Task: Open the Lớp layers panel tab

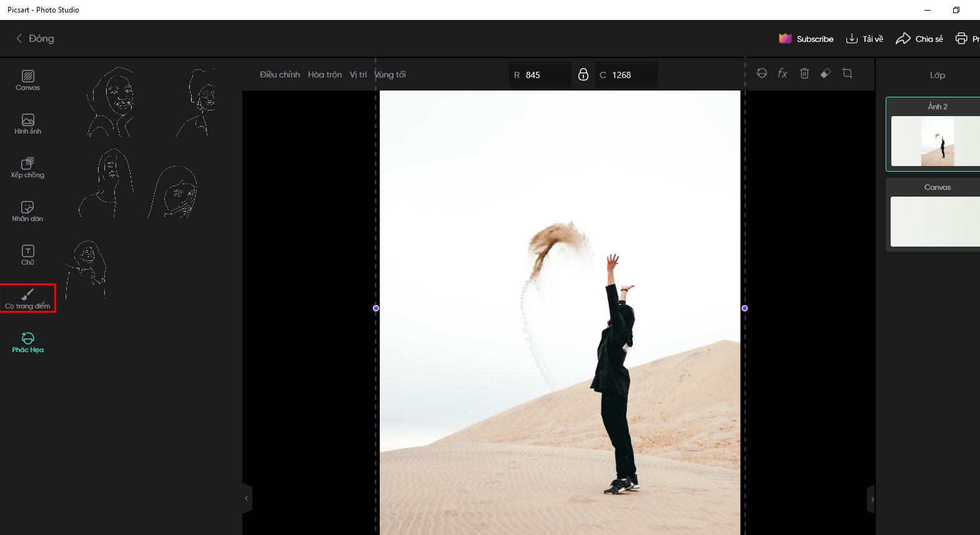Action: (937, 75)
